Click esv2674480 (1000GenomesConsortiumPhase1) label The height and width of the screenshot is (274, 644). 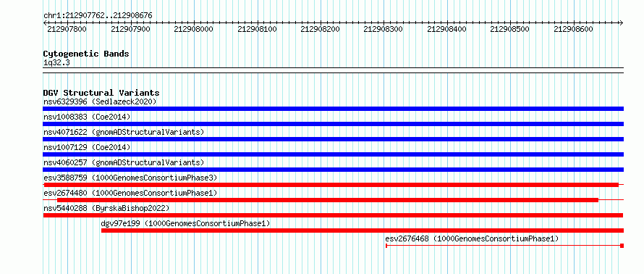pos(130,193)
